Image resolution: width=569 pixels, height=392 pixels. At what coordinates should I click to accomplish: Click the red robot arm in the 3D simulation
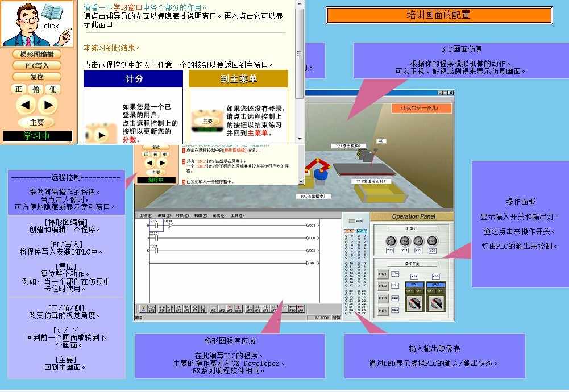(x=317, y=165)
